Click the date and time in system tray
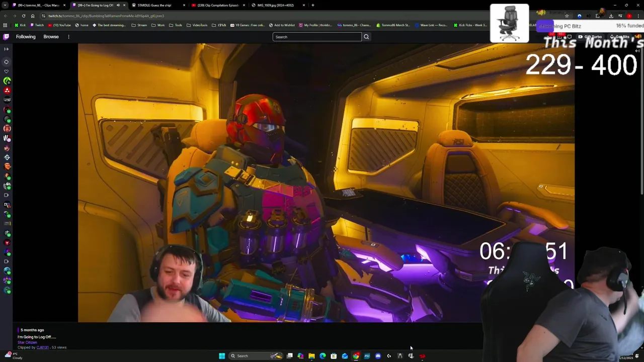Image resolution: width=644 pixels, height=362 pixels. pos(626,357)
